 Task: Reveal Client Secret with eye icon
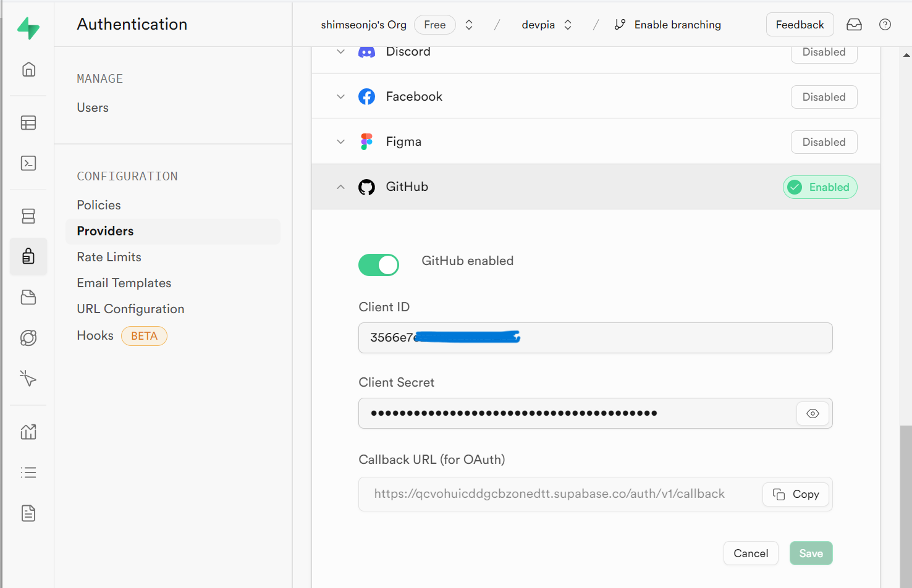click(813, 413)
